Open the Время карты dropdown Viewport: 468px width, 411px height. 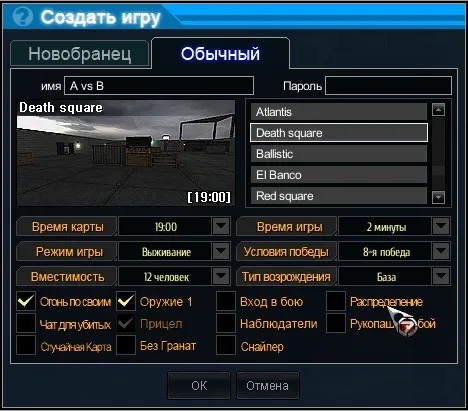click(221, 227)
